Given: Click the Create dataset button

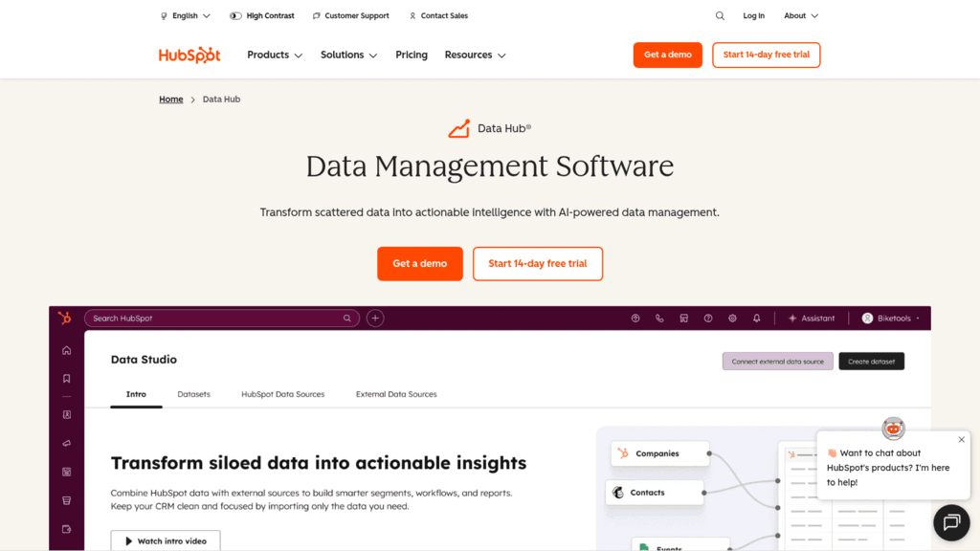Looking at the screenshot, I should click(x=871, y=361).
